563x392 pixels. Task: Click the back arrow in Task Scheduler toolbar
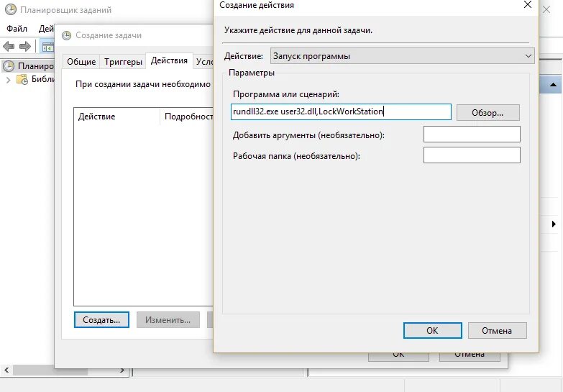click(9, 46)
